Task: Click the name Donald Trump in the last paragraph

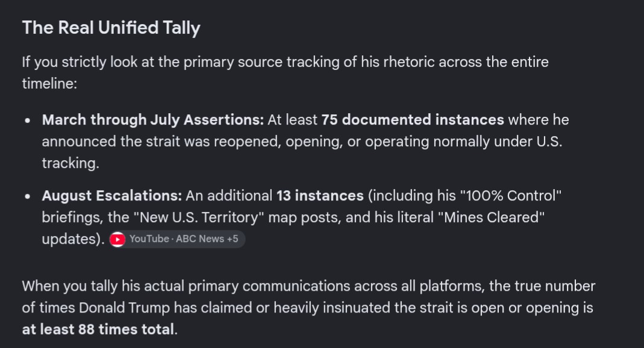Action: click(x=125, y=308)
